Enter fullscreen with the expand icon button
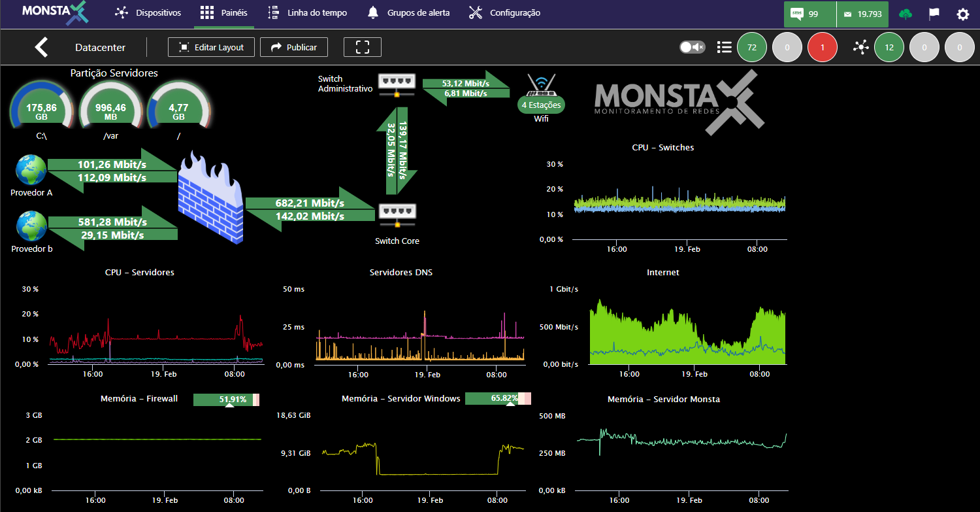980x512 pixels. [x=363, y=47]
